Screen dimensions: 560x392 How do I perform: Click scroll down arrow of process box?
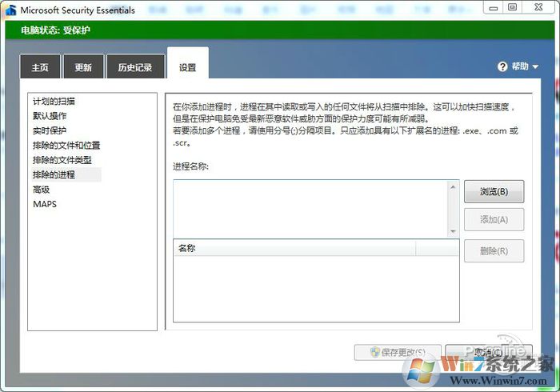[x=454, y=232]
